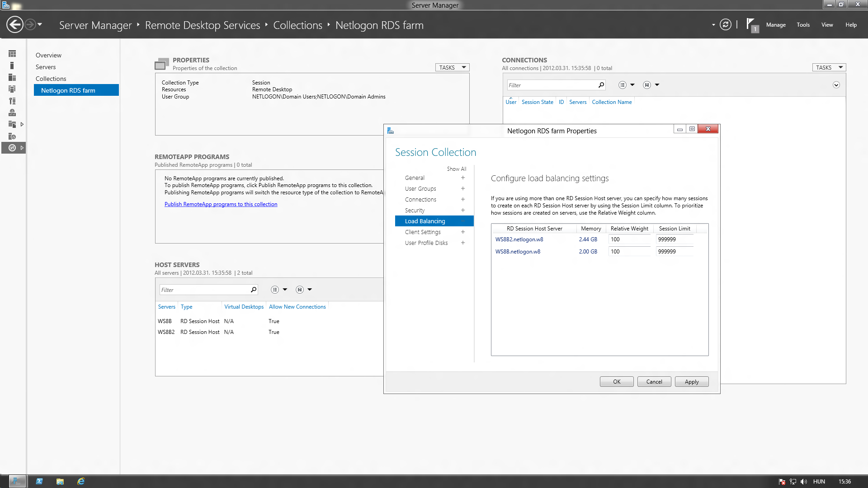Open Host Servers list options dropdown arrow
The image size is (868, 488).
285,290
